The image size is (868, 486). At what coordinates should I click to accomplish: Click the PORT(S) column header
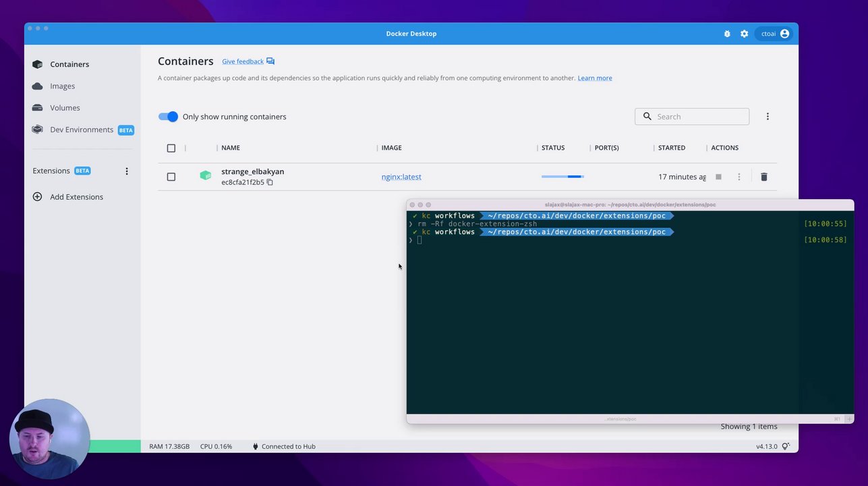607,148
